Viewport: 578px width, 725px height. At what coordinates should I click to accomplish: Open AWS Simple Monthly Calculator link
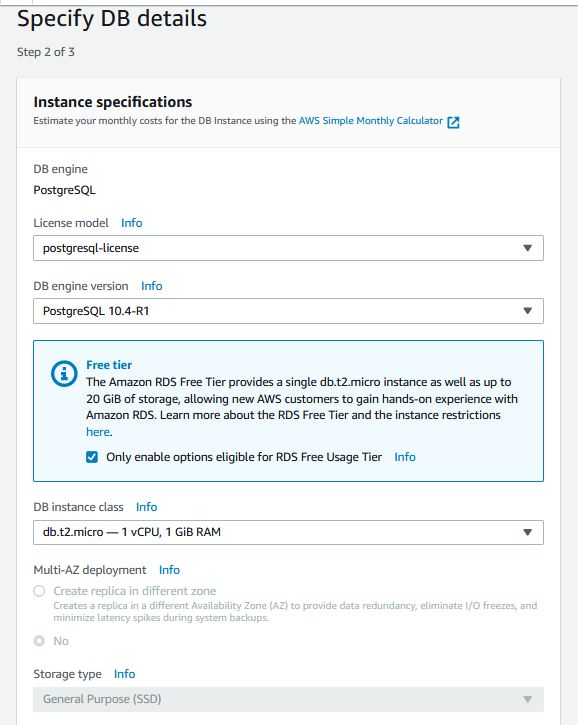point(370,121)
